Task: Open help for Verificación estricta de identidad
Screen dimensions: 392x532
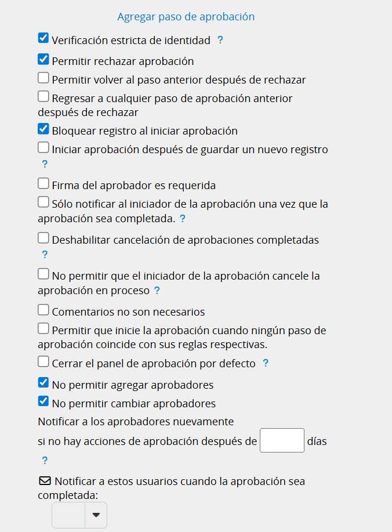Action: pyautogui.click(x=220, y=40)
